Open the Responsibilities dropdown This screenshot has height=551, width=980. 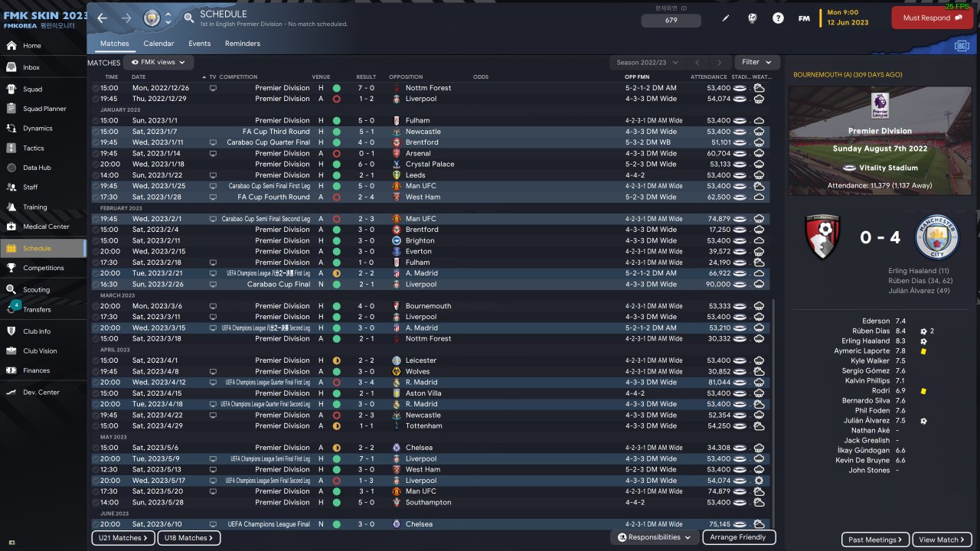click(x=655, y=537)
